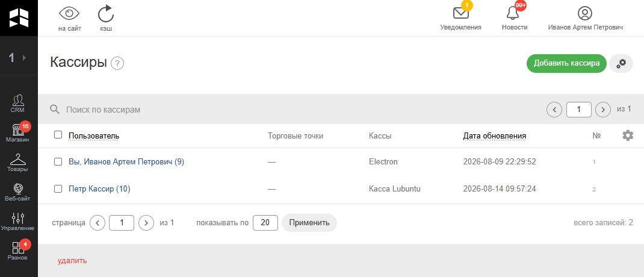Sort by the Дата обновления column

(495, 135)
